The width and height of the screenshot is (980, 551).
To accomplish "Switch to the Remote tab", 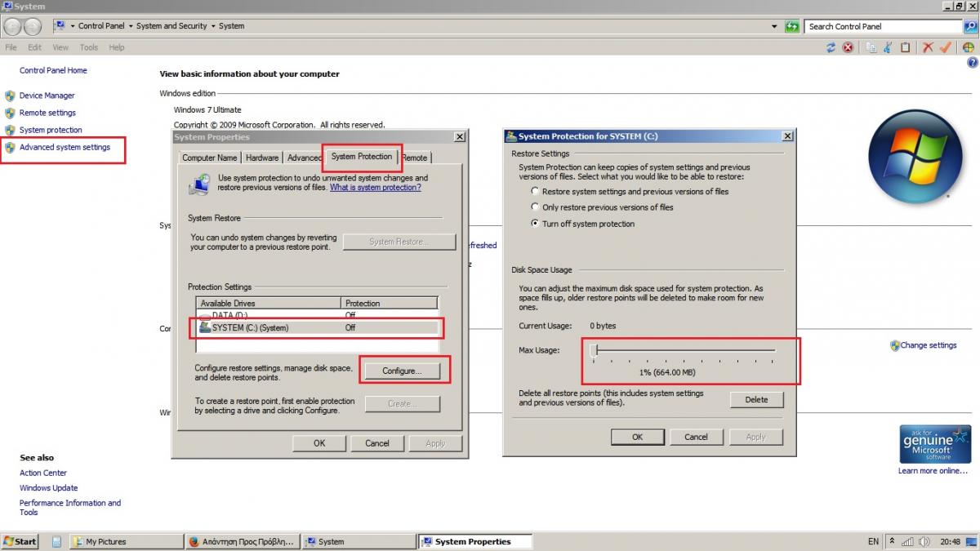I will (415, 158).
